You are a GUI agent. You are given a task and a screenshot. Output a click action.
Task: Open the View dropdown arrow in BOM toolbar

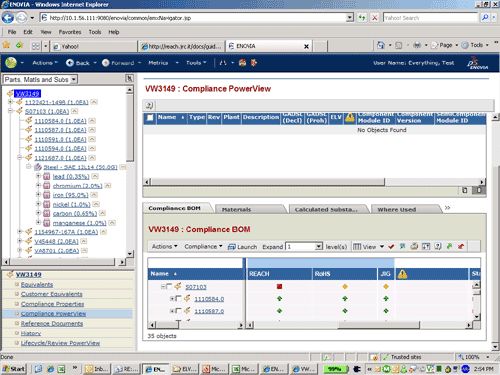click(382, 247)
